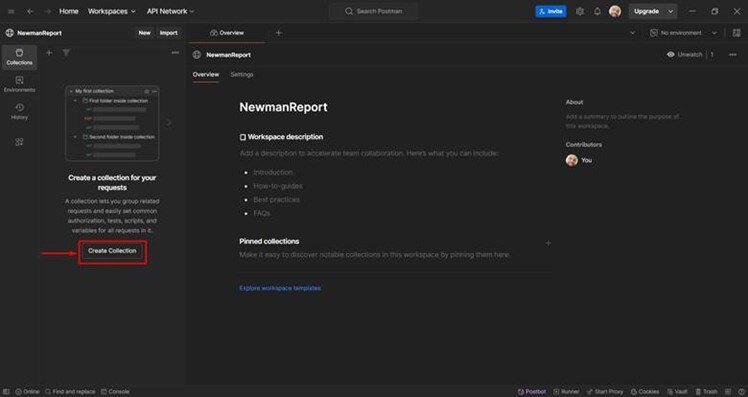Select the Overview tab in tab bar

click(227, 33)
